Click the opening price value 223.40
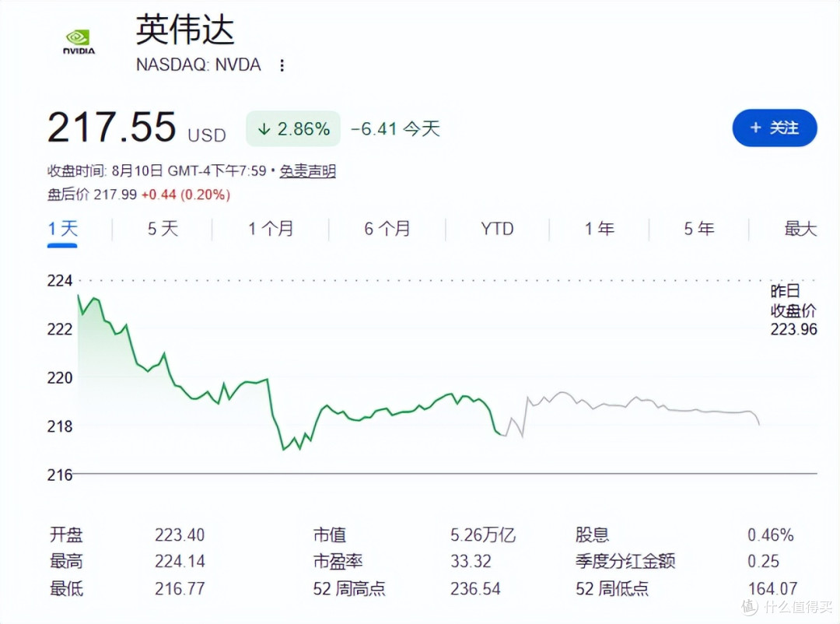Screen dimensions: 840x624 (x=180, y=535)
